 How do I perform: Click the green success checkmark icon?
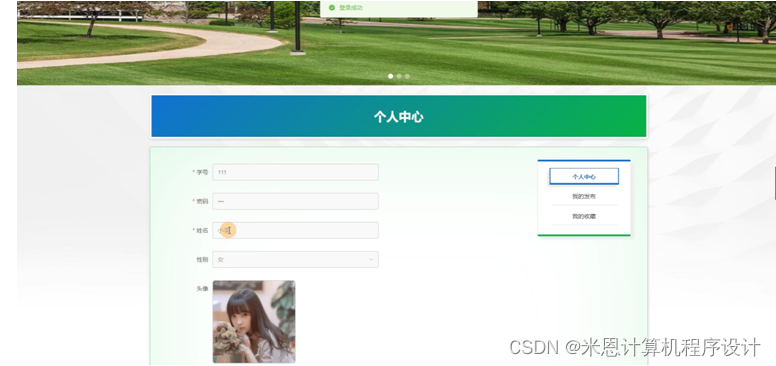332,7
